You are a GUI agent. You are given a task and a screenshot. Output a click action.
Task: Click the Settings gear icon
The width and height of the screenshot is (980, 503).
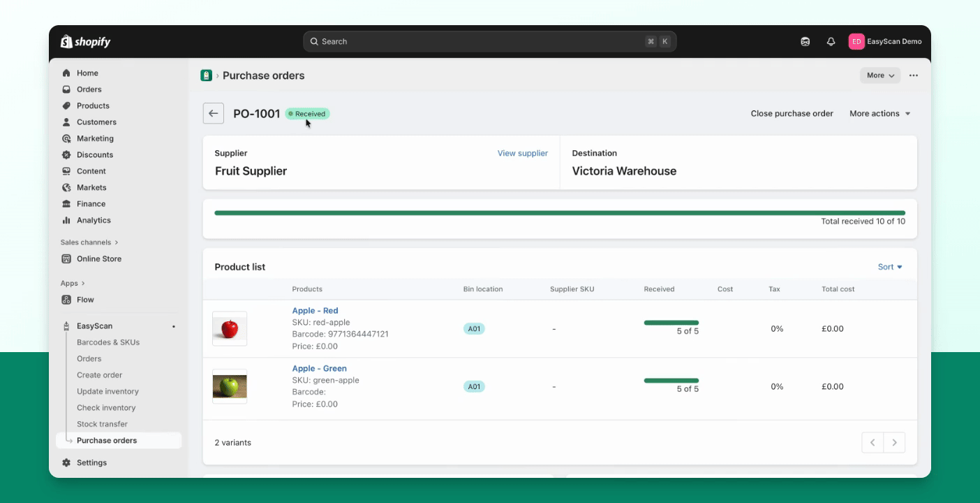coord(66,462)
